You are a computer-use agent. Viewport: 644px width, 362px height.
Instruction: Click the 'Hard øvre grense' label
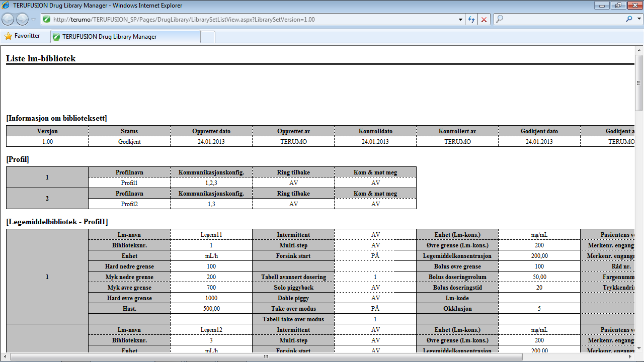pyautogui.click(x=129, y=298)
